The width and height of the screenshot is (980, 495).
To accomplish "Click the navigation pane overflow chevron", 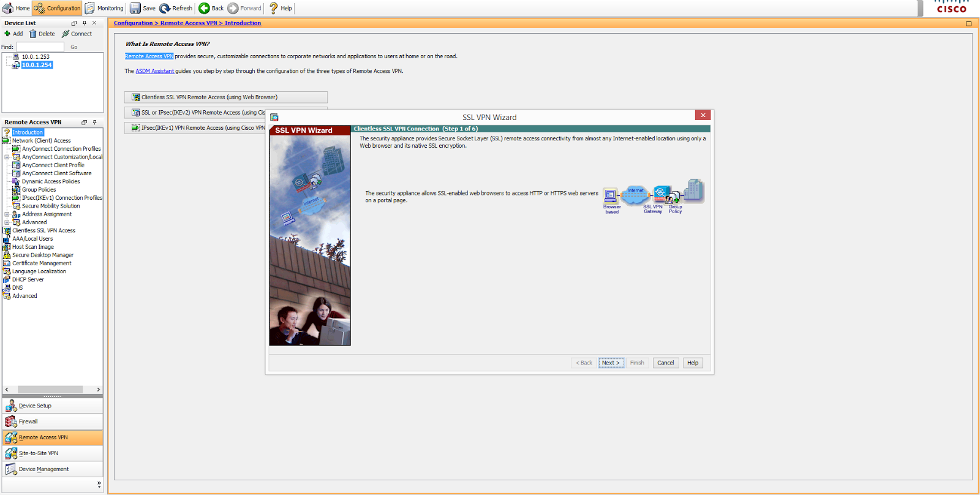I will coord(99,484).
